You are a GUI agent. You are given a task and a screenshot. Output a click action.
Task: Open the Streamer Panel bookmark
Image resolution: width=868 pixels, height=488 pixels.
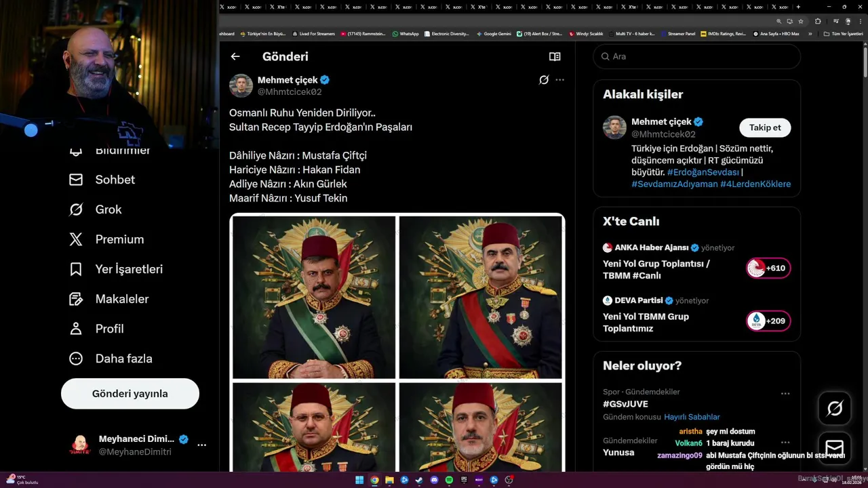coord(678,33)
